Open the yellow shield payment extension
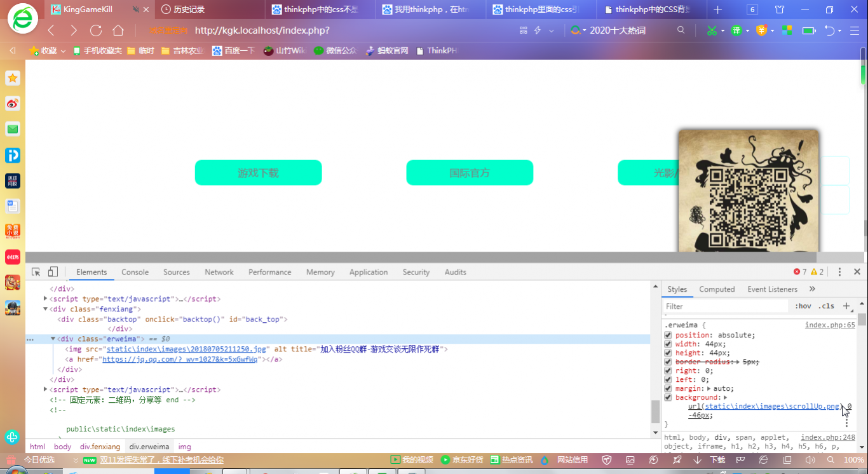Viewport: 868px width, 474px height. click(x=761, y=30)
